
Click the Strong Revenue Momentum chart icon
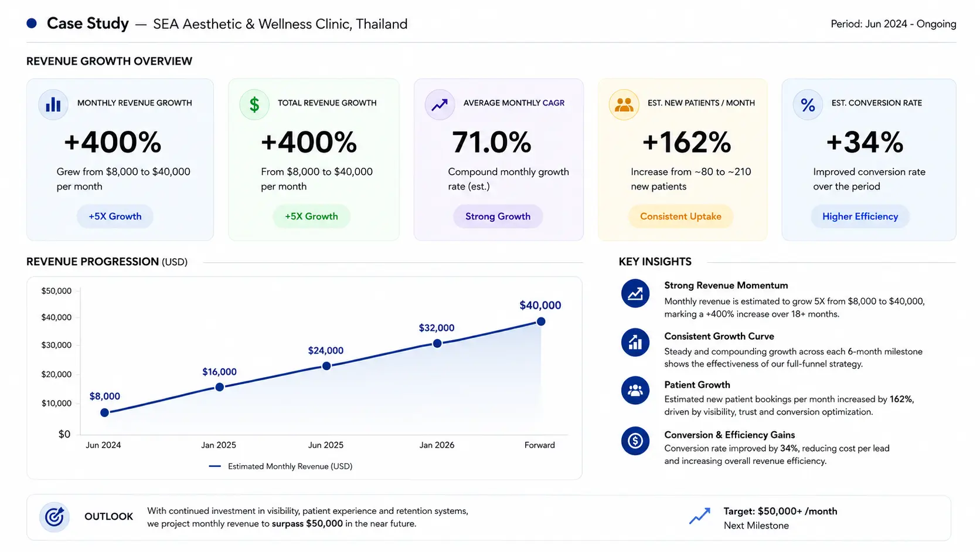[635, 293]
